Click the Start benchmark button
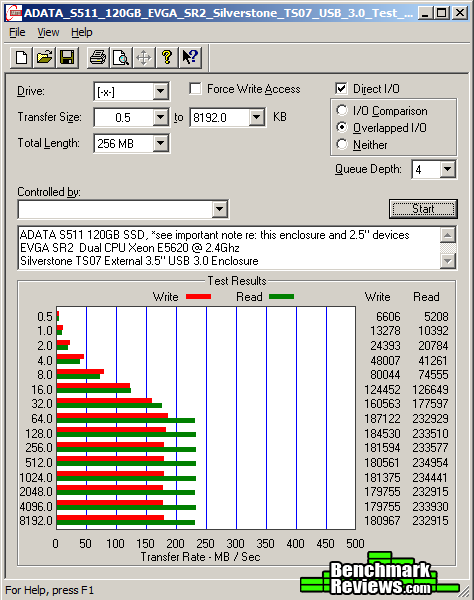Image resolution: width=474 pixels, height=600 pixels. click(423, 209)
